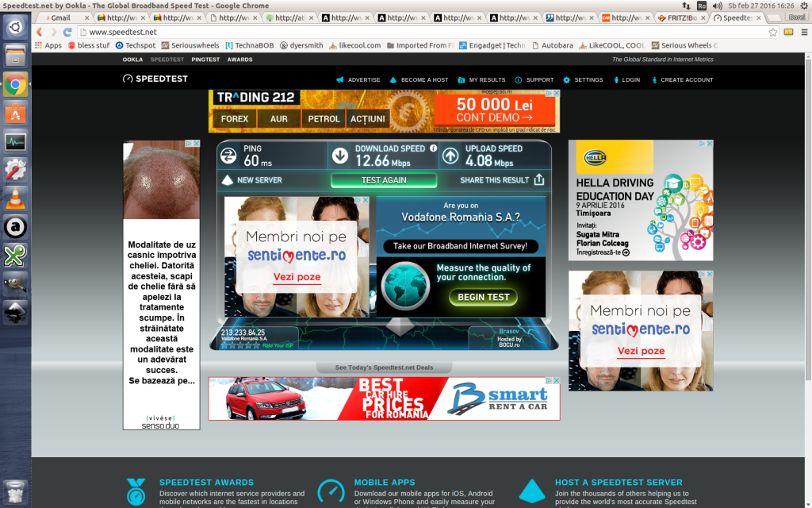Click BEGIN TEST in the Vodafone survey
This screenshot has height=508, width=812.
[x=482, y=297]
